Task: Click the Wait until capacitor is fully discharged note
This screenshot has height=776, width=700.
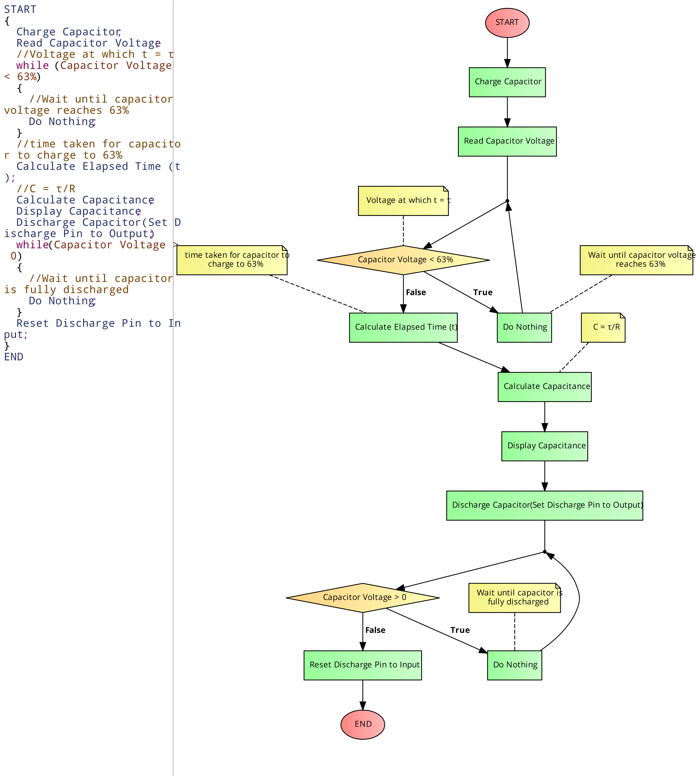Action: coord(514,597)
